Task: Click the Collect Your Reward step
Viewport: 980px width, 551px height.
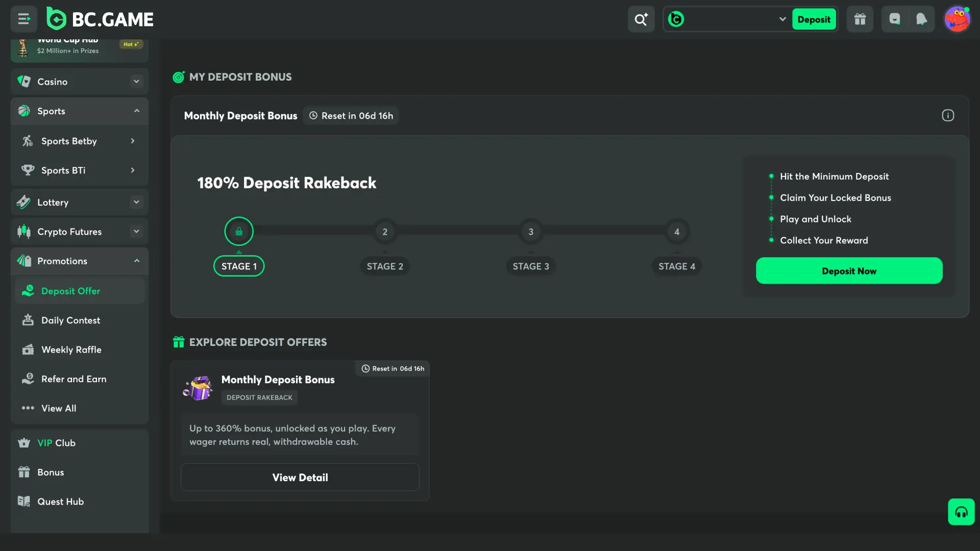Action: click(824, 241)
